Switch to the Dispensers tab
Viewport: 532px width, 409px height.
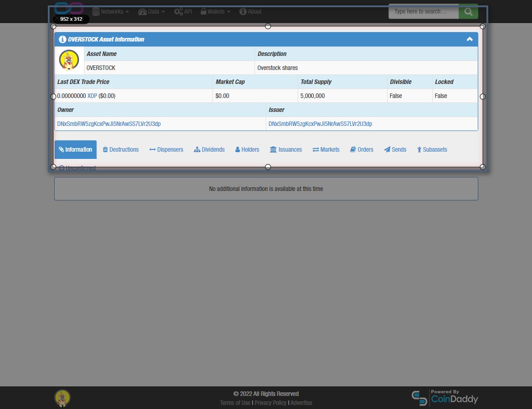pos(166,150)
